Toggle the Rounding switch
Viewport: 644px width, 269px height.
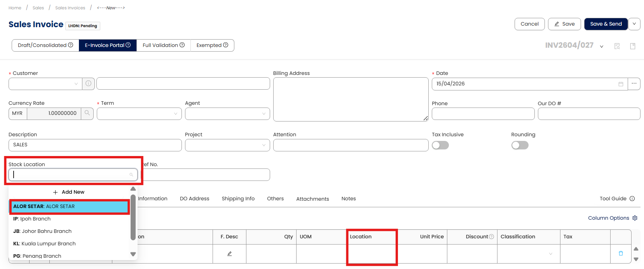(520, 145)
